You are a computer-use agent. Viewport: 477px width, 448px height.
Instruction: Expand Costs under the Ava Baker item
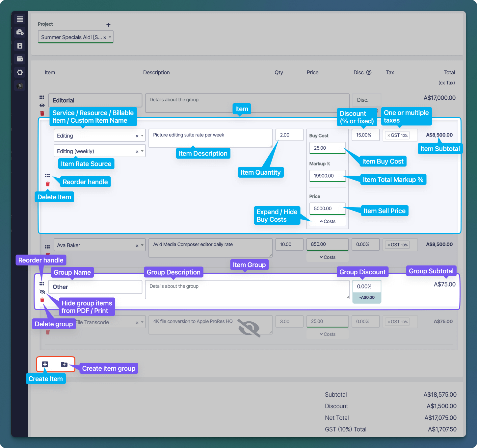pos(328,257)
